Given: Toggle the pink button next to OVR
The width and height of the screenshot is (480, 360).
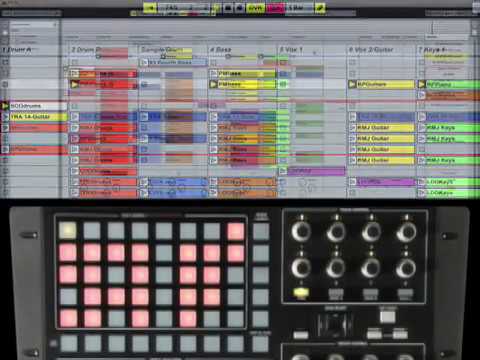Looking at the screenshot, I should 275,8.
